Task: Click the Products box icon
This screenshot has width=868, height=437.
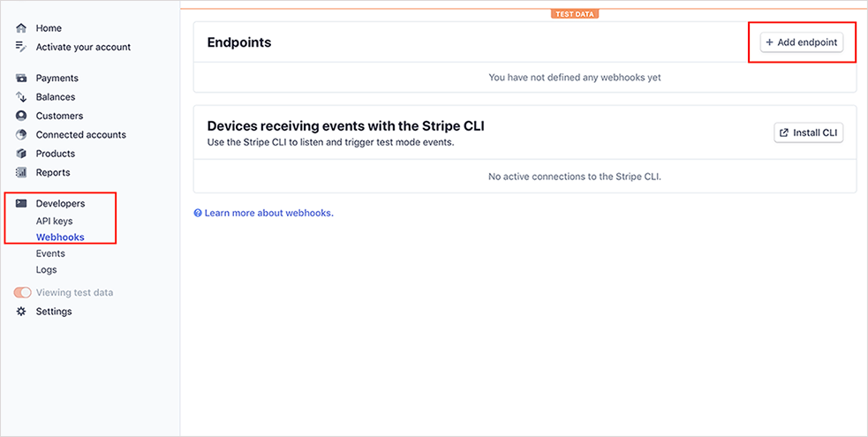Action: [x=21, y=154]
